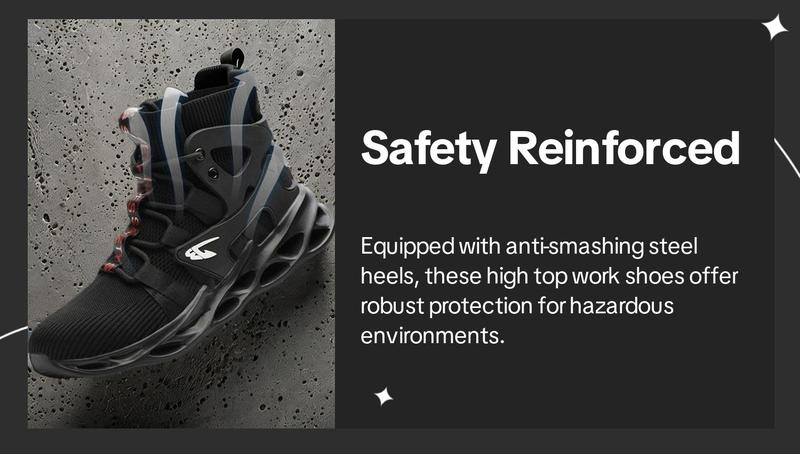Click the word "Safety" in the title

coord(429,150)
